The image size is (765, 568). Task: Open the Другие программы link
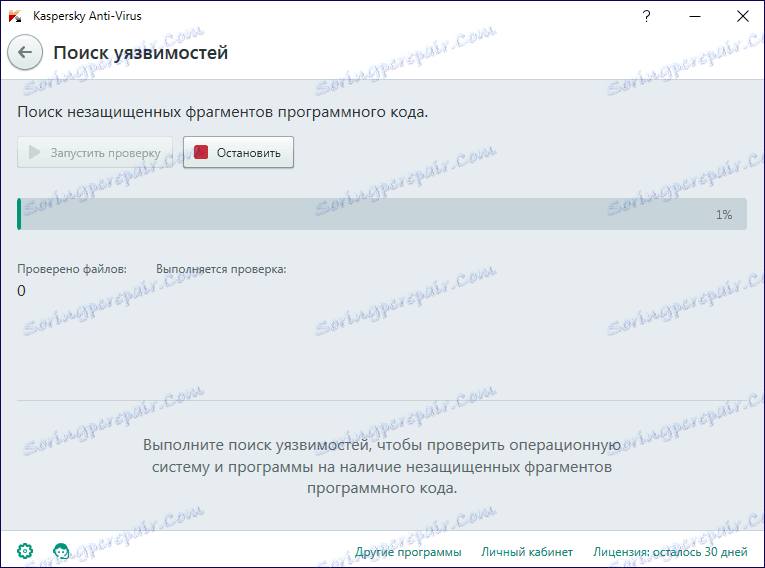point(408,552)
